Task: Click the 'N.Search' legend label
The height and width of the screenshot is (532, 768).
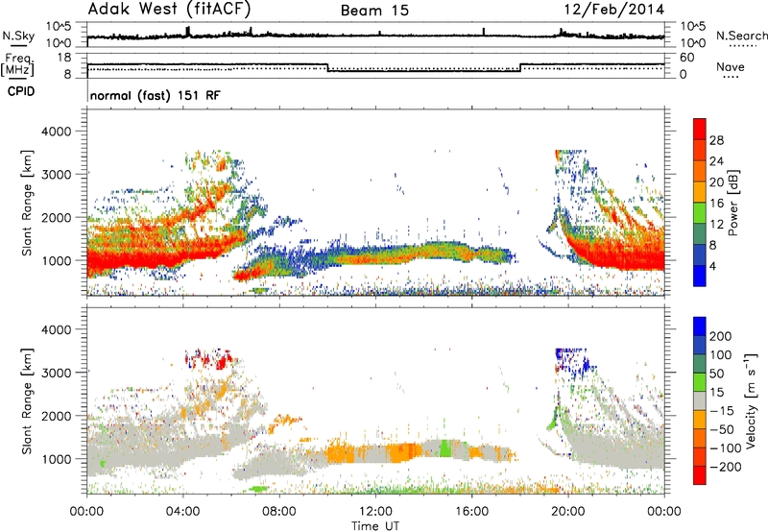Action: click(741, 36)
